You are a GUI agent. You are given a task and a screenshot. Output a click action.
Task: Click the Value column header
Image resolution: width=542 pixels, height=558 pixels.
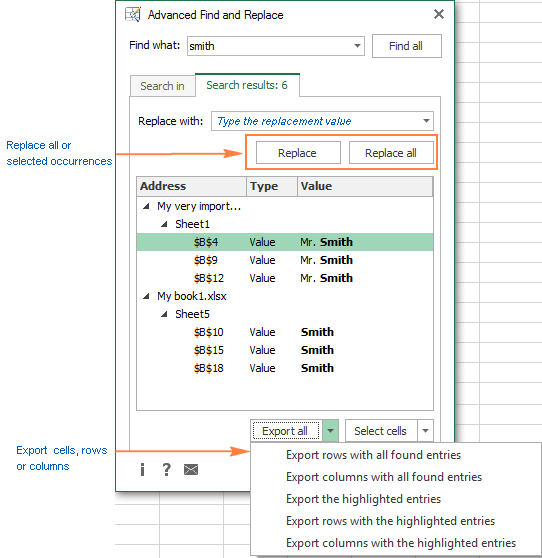tap(365, 186)
